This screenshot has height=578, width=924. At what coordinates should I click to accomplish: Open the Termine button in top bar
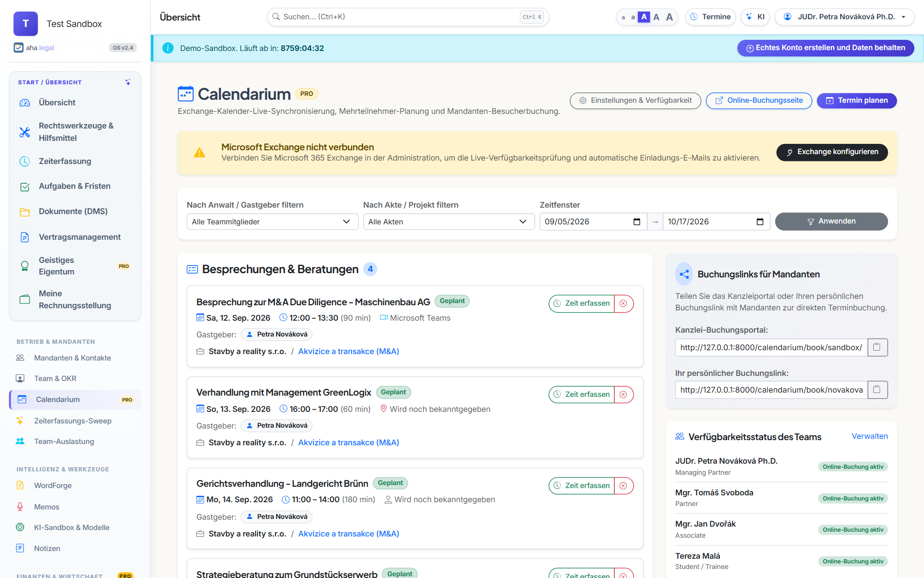(x=711, y=17)
